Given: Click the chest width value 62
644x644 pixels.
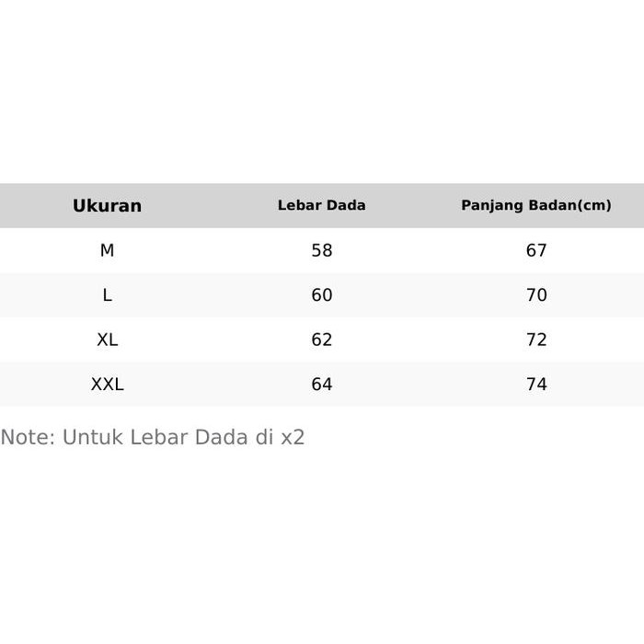Looking at the screenshot, I should tap(321, 339).
